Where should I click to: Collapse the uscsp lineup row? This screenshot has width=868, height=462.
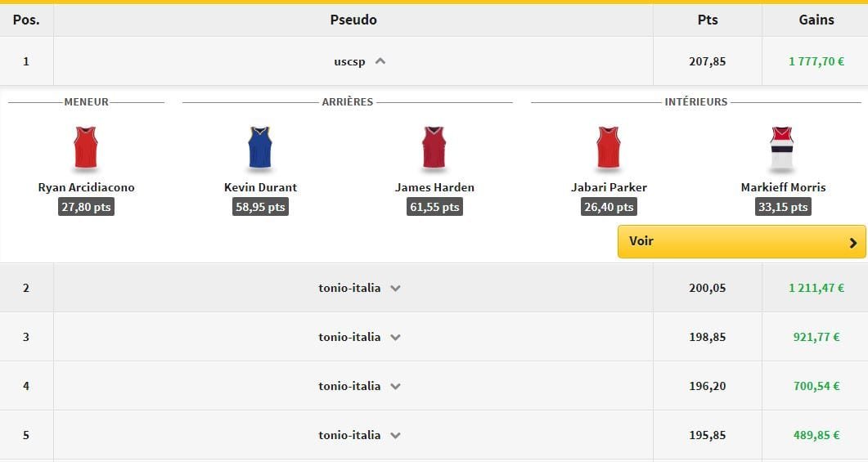click(x=380, y=61)
